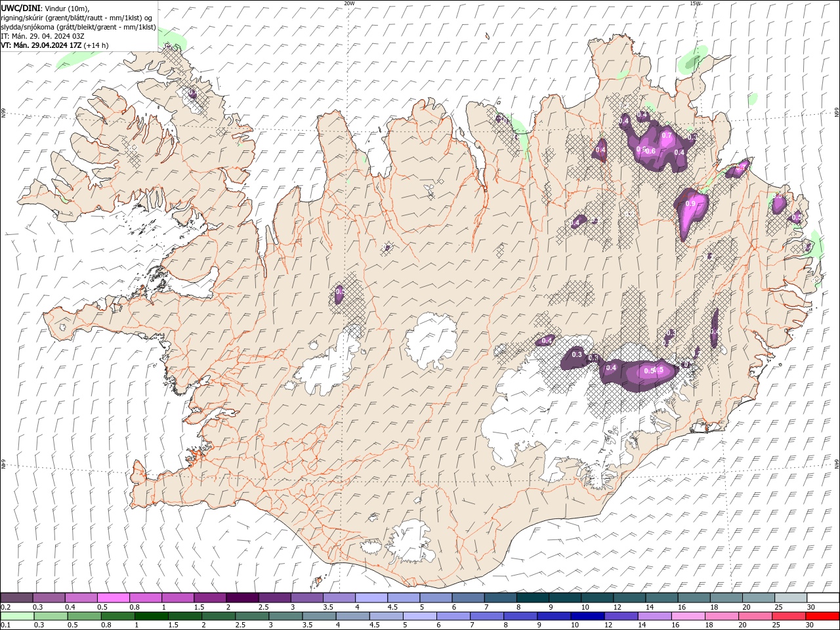Click the 0.9 precipitation value on map
Viewport: 840px width, 630px height.
pos(690,204)
